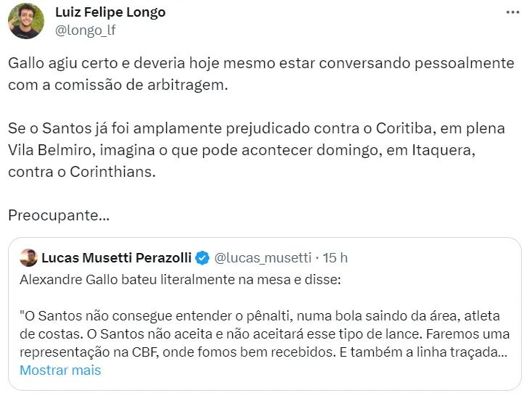
Task: Open the 15 h timestamp of the quoted tweet
Action: [x=335, y=257]
